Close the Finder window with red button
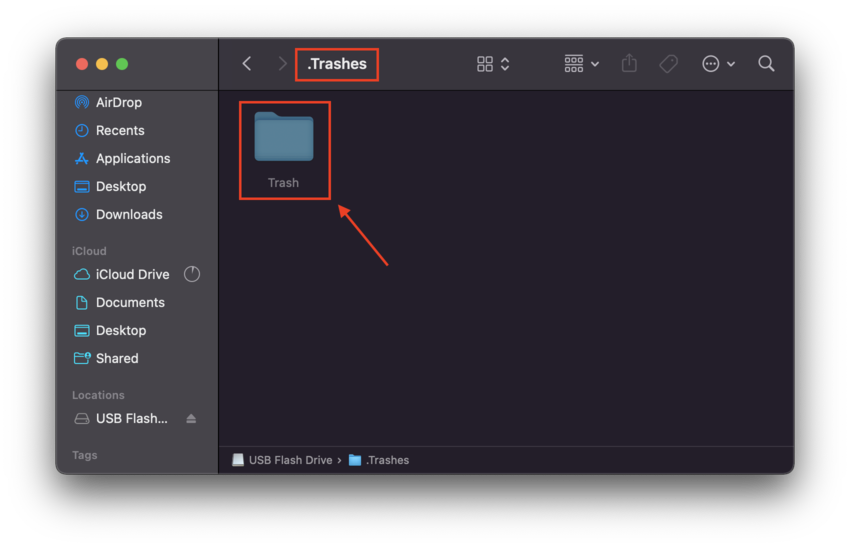This screenshot has height=548, width=850. click(82, 64)
